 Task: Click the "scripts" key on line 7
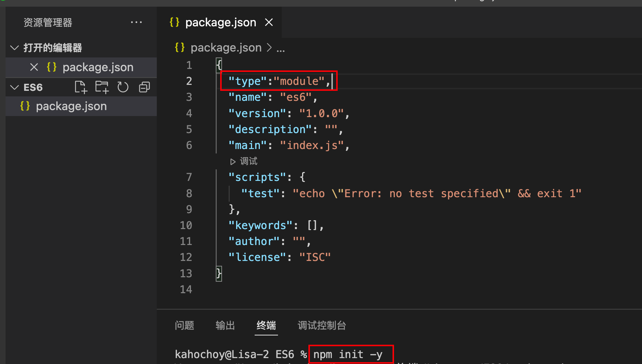(x=257, y=177)
